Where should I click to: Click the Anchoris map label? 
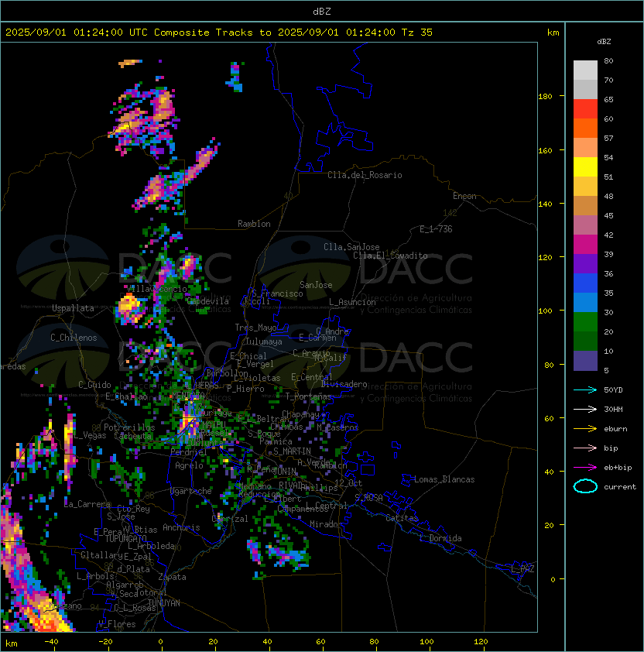click(181, 527)
